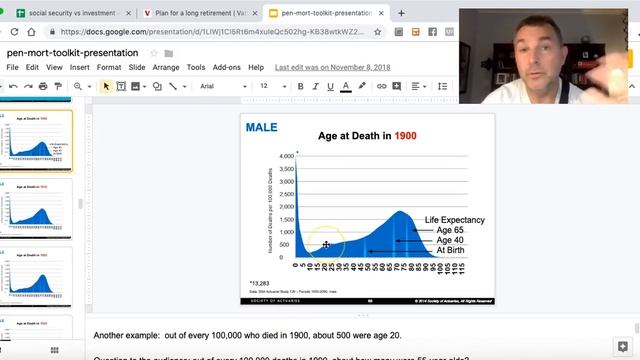Open the Insert menu
Image resolution: width=640 pixels, height=360 pixels.
click(80, 67)
